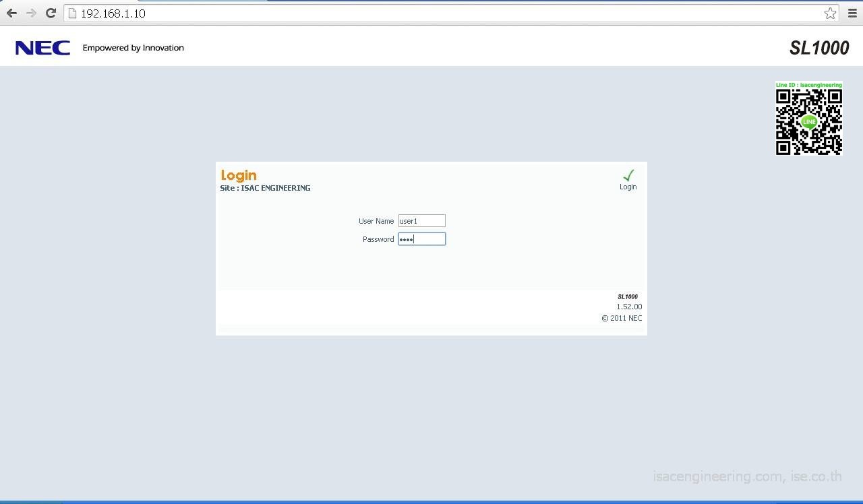This screenshot has width=863, height=504.
Task: Click the '© 2011 NEC' copyright text
Action: (622, 318)
